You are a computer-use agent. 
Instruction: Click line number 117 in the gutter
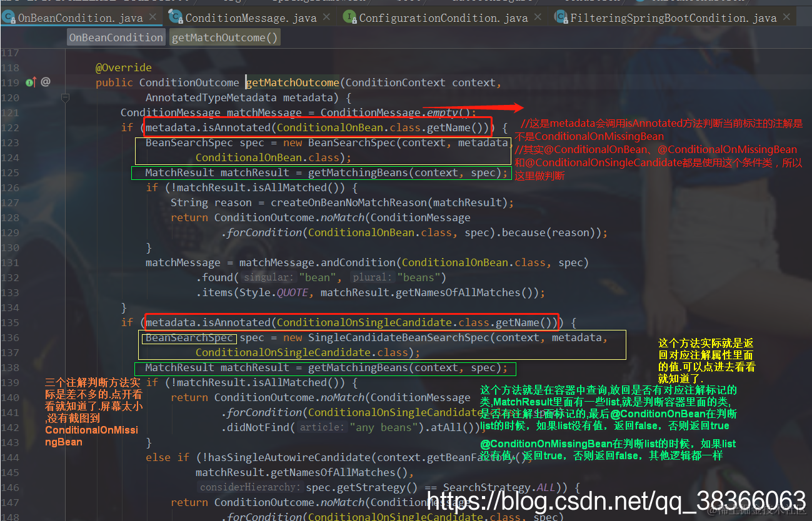tap(10, 52)
